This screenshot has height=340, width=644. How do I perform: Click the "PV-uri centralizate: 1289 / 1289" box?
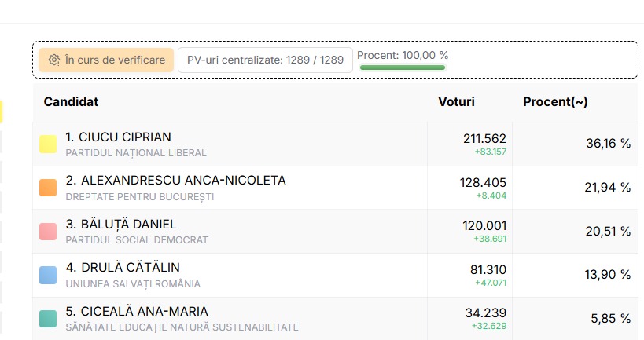[x=265, y=60]
